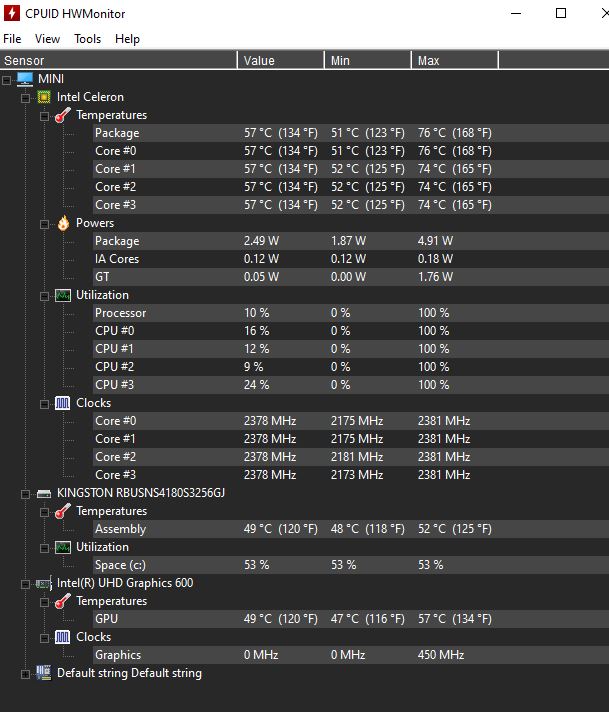Screen dimensions: 609x712
Task: Select the GT power row
Action: tap(351, 277)
